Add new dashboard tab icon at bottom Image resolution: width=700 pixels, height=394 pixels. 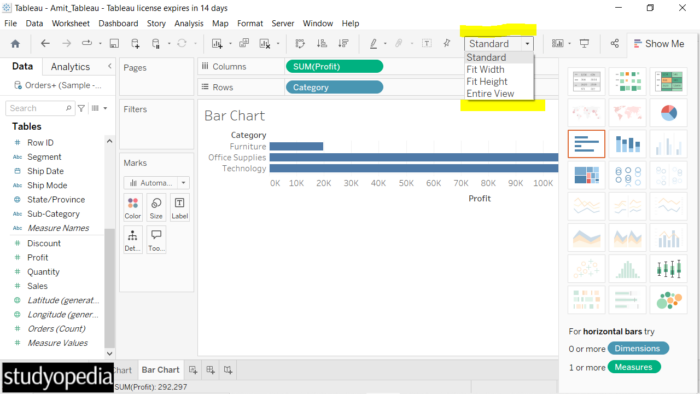pyautogui.click(x=210, y=370)
